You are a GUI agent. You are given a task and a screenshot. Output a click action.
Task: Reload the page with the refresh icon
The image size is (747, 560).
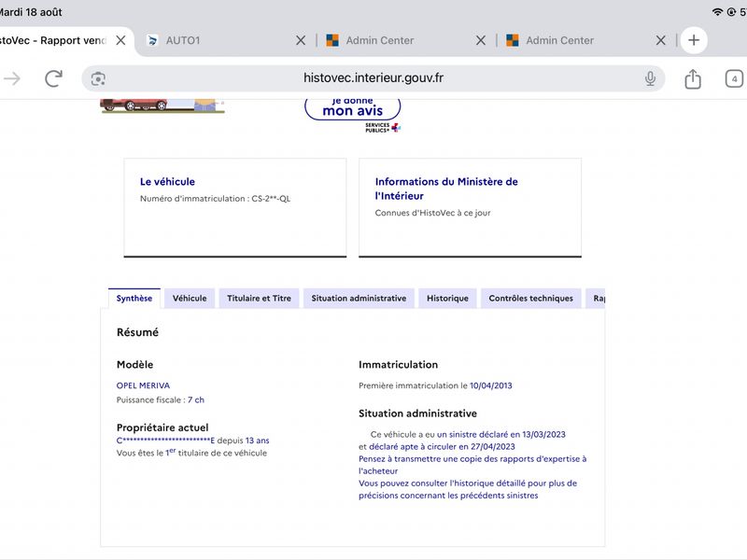(53, 78)
